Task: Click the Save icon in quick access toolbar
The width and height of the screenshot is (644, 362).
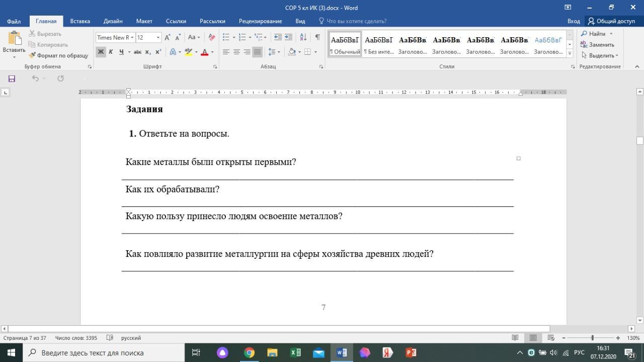Action: (12, 78)
